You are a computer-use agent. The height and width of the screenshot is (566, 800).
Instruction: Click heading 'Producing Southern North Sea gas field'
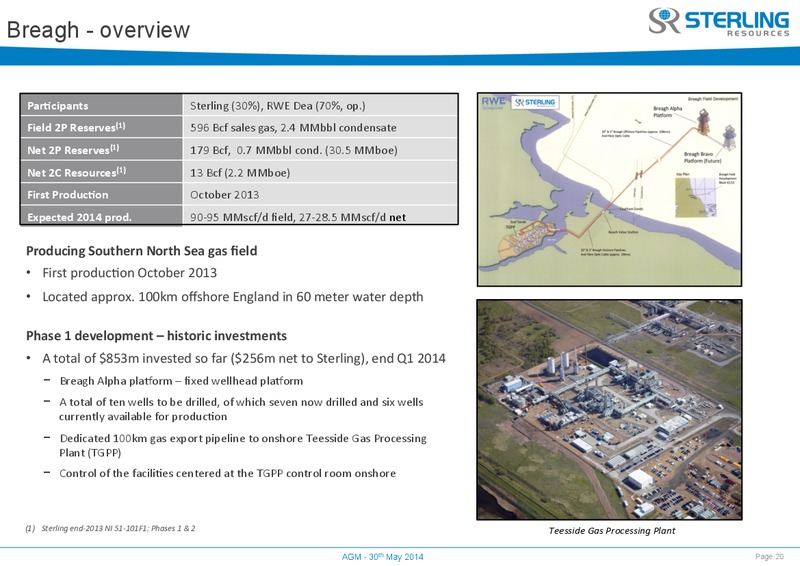tap(141, 251)
